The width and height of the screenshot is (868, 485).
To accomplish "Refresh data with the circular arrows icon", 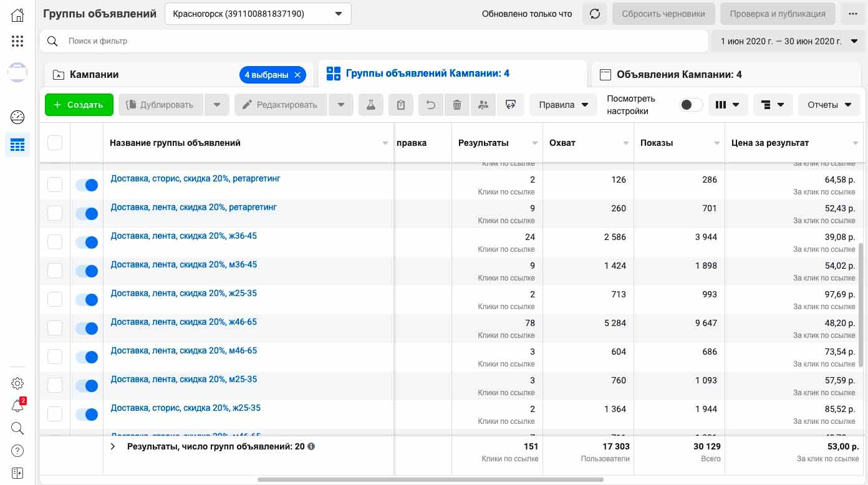I will point(595,14).
